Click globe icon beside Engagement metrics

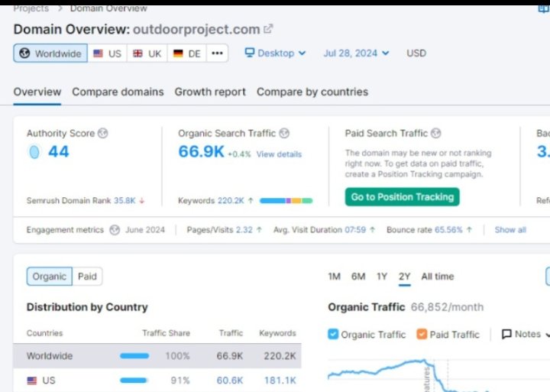(115, 230)
